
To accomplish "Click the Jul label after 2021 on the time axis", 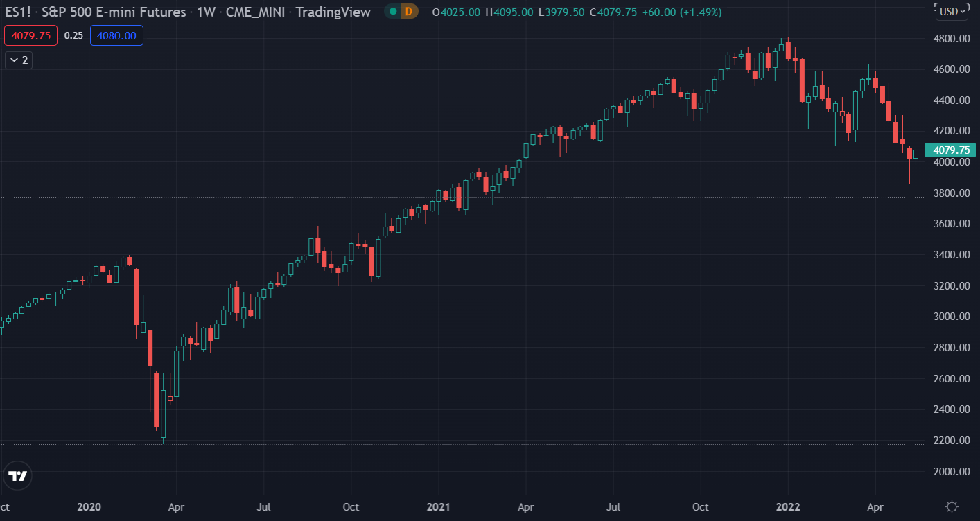I will click(613, 507).
